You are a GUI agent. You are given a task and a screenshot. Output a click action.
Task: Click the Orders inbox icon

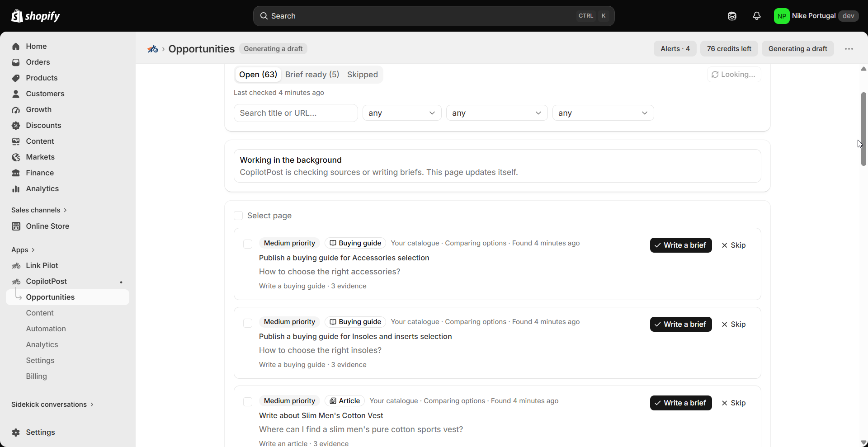point(16,62)
